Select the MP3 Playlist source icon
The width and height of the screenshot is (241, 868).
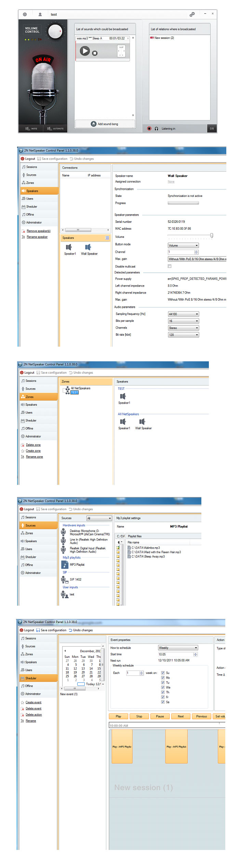coord(65,565)
